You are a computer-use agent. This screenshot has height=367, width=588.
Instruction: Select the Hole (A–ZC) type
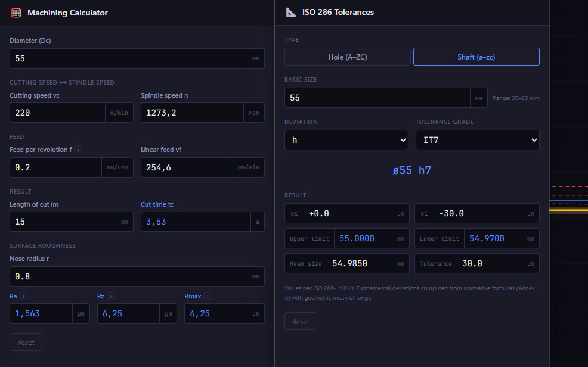[347, 57]
